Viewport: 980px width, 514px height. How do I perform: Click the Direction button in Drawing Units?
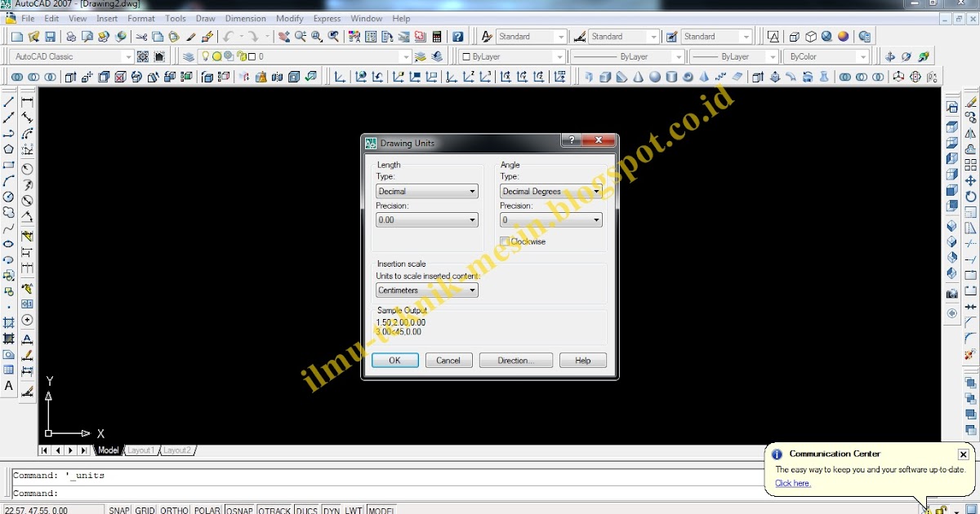point(515,360)
